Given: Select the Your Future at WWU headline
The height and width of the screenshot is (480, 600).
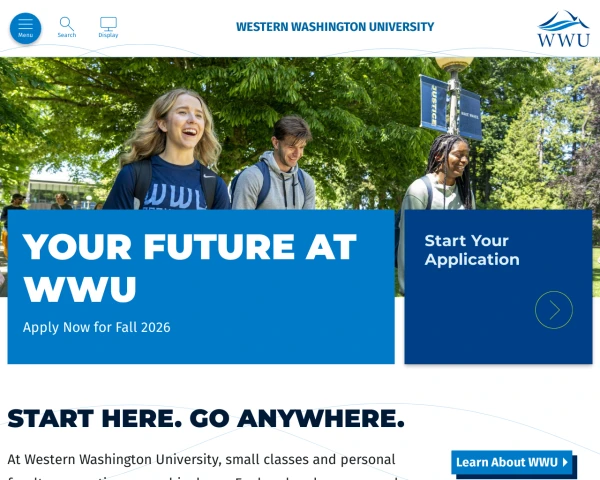Looking at the screenshot, I should [x=189, y=268].
